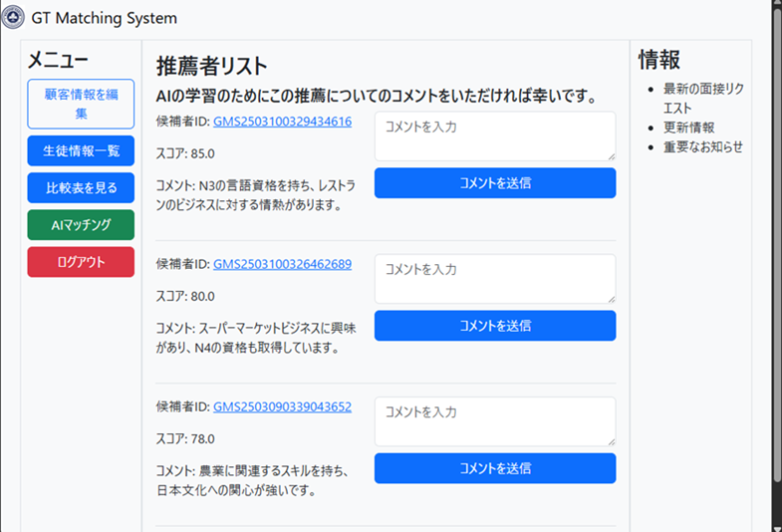Screen dimensions: 782x532
Task: Open candidate link GMS2503100329434616
Action: 282,122
